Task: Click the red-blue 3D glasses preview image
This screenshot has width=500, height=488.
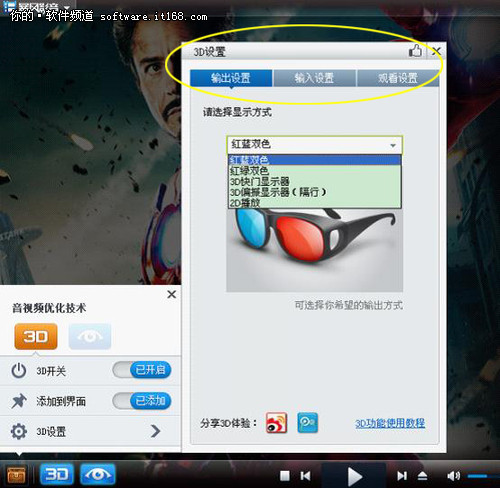Action: (315, 250)
